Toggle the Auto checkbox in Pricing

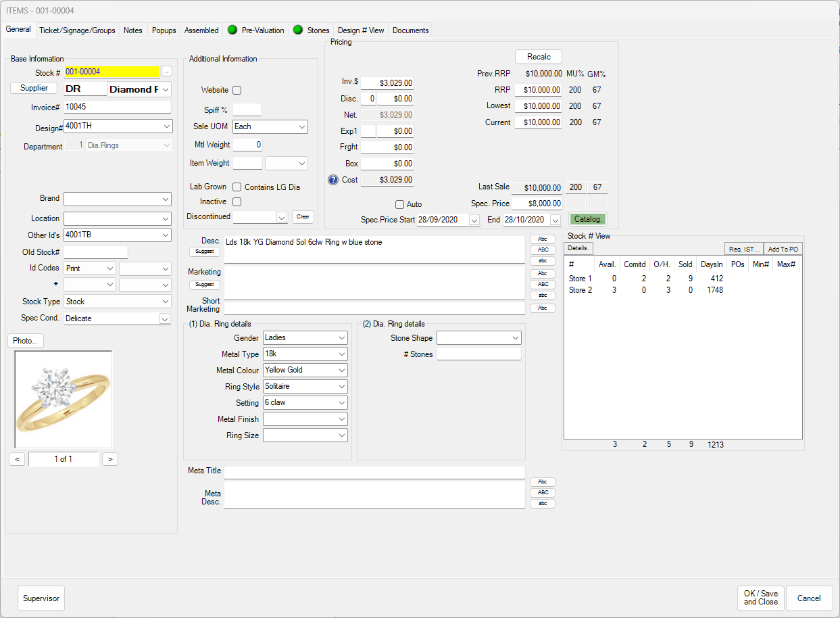tap(399, 204)
